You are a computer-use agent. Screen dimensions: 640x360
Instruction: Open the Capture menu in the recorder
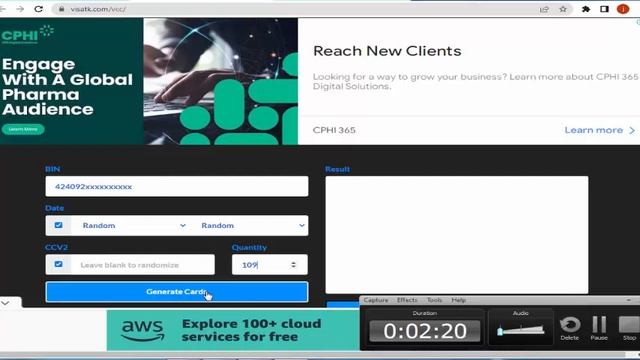coord(376,300)
